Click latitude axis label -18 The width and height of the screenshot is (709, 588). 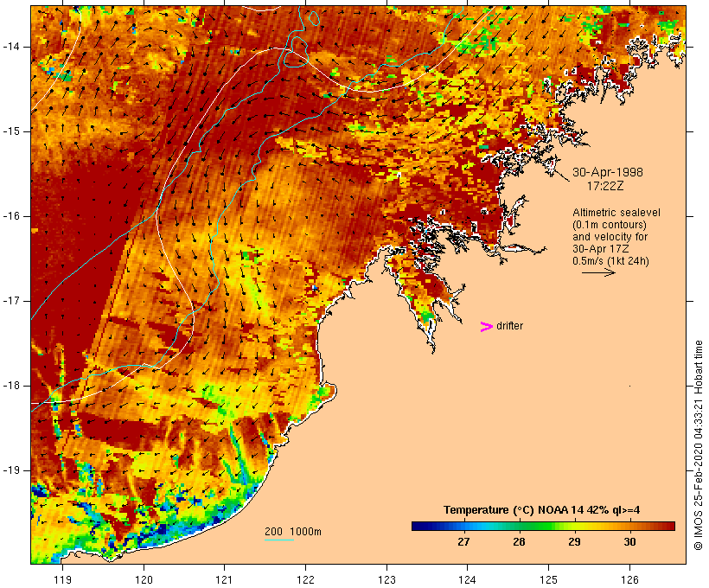point(11,386)
